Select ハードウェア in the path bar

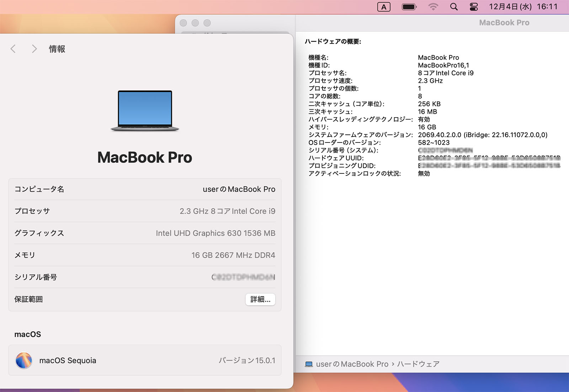(x=418, y=364)
